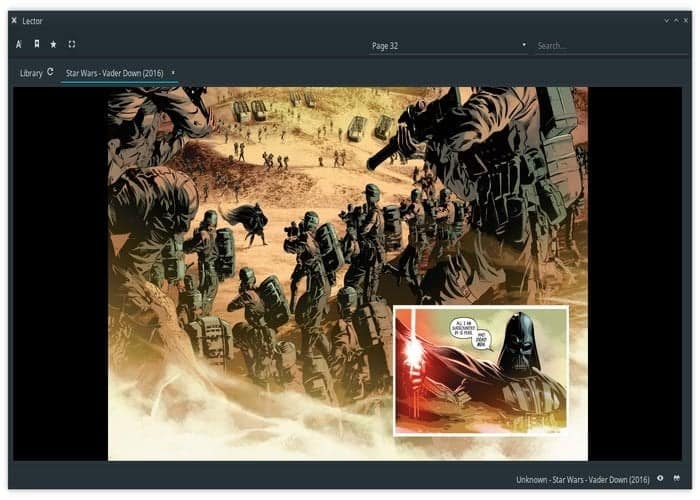
Task: Toggle fullscreen with the corner-brackets icon
Action: 71,44
